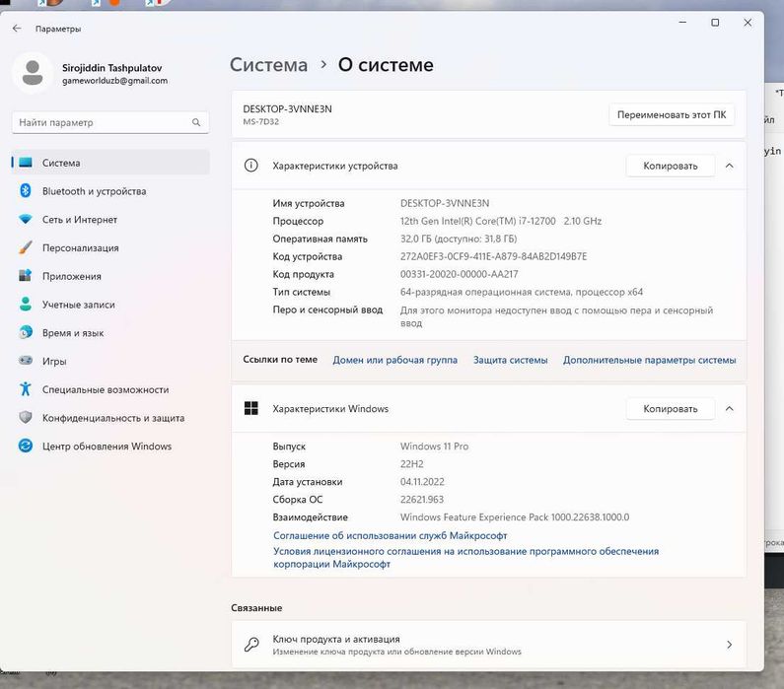
Task: Click the key icon for product activation
Action: (x=251, y=645)
